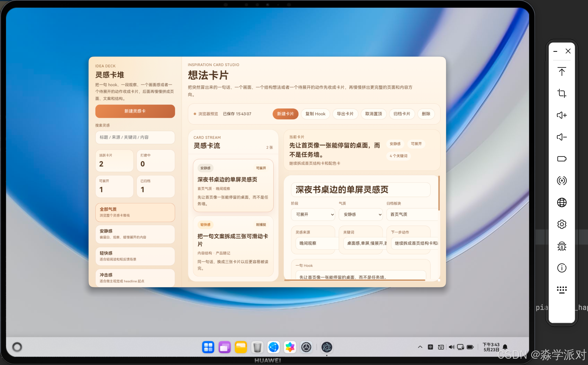Click the input method icon in tray
The height and width of the screenshot is (365, 588).
431,347
